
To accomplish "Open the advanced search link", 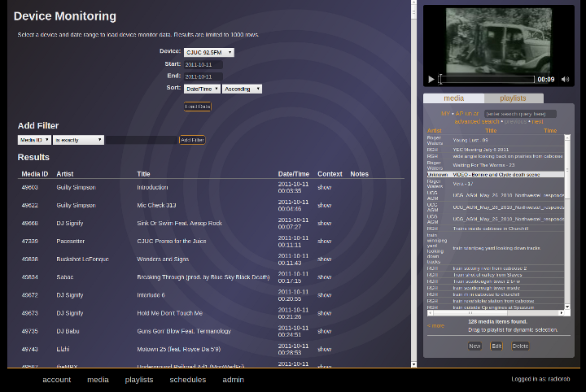I will point(477,122).
